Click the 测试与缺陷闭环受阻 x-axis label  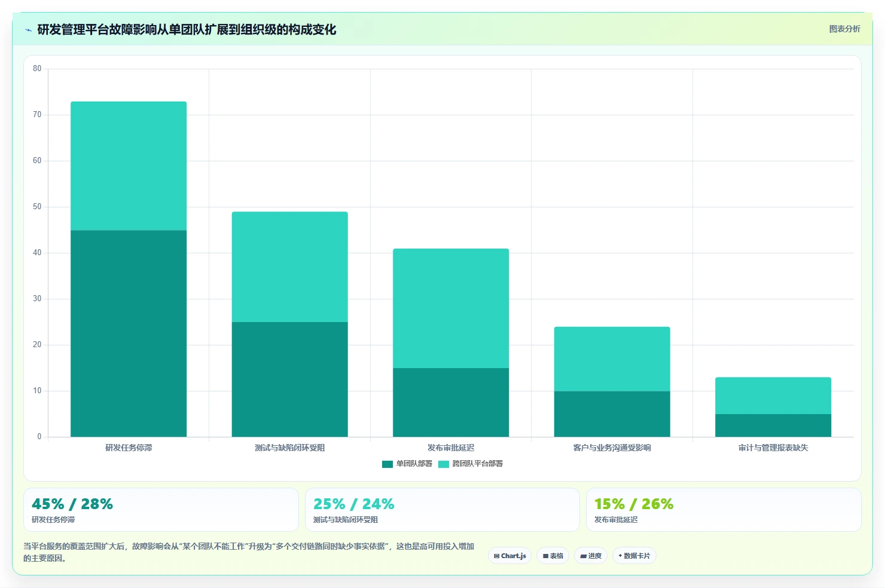[290, 448]
